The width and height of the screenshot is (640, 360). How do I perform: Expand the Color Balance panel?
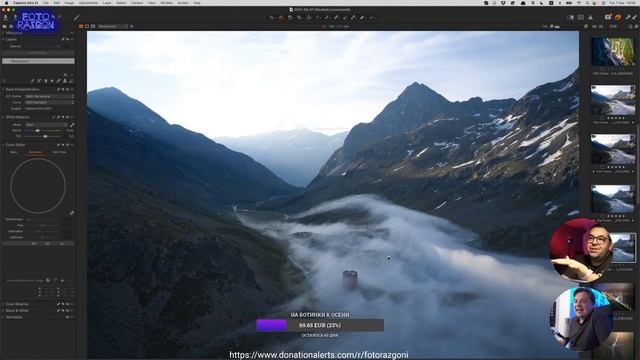[x=3, y=304]
